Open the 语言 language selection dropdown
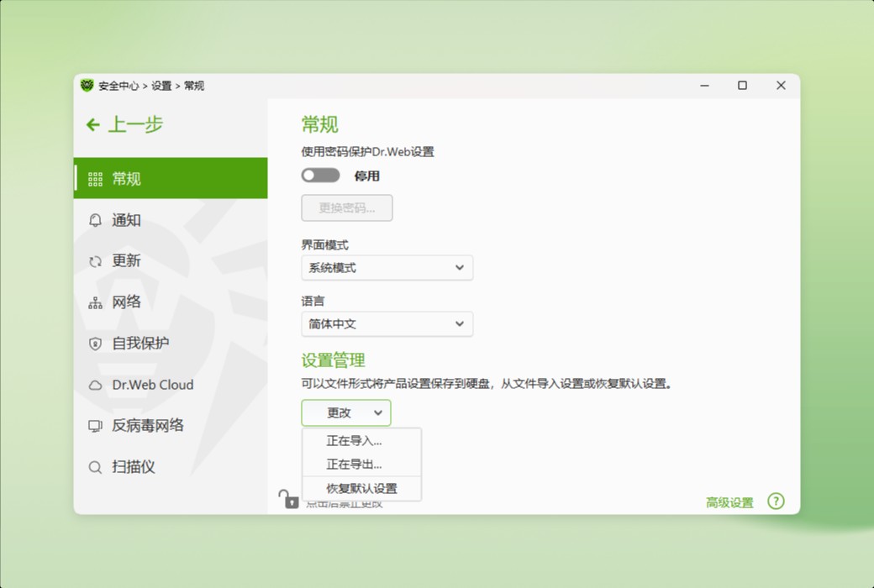874x588 pixels. click(387, 323)
